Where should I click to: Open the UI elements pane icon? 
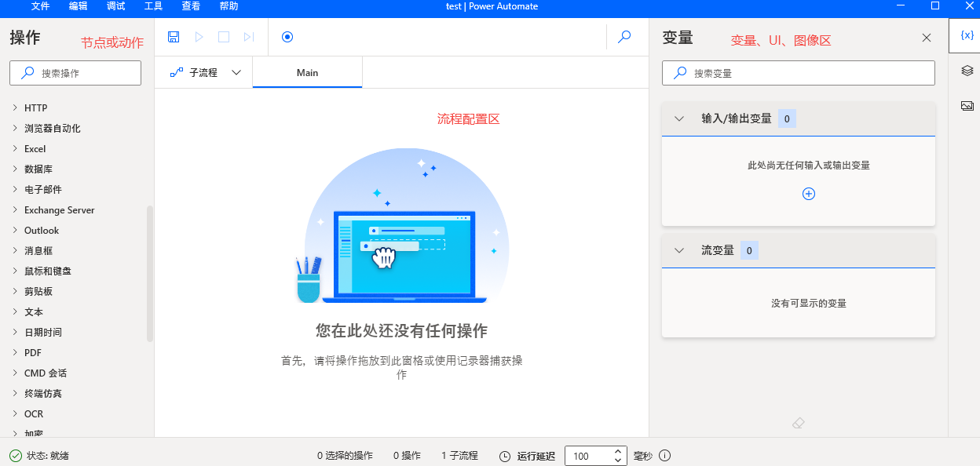(x=967, y=70)
